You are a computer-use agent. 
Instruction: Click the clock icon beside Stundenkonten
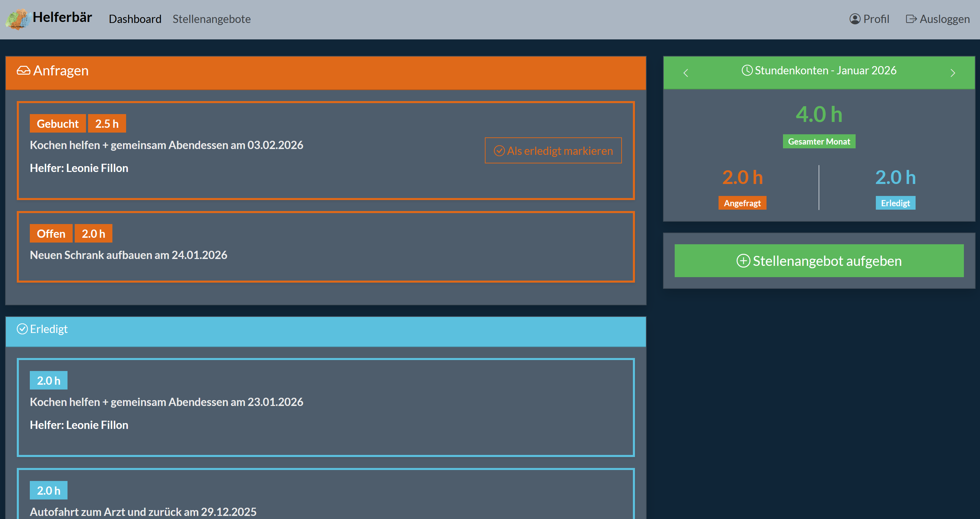coord(747,70)
